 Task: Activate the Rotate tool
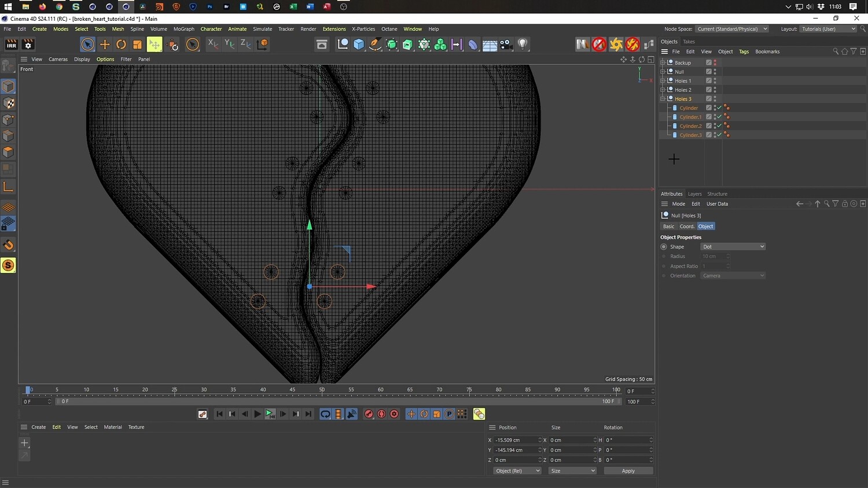(x=121, y=45)
